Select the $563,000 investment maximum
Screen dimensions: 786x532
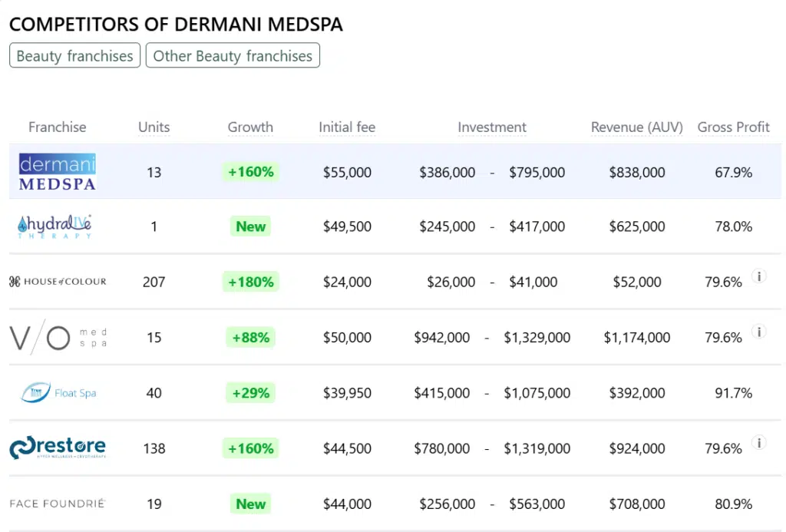(x=537, y=504)
